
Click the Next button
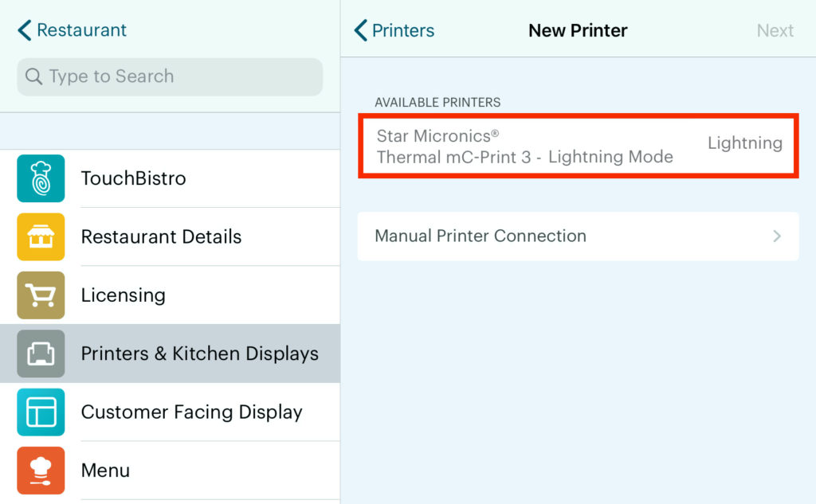point(775,30)
